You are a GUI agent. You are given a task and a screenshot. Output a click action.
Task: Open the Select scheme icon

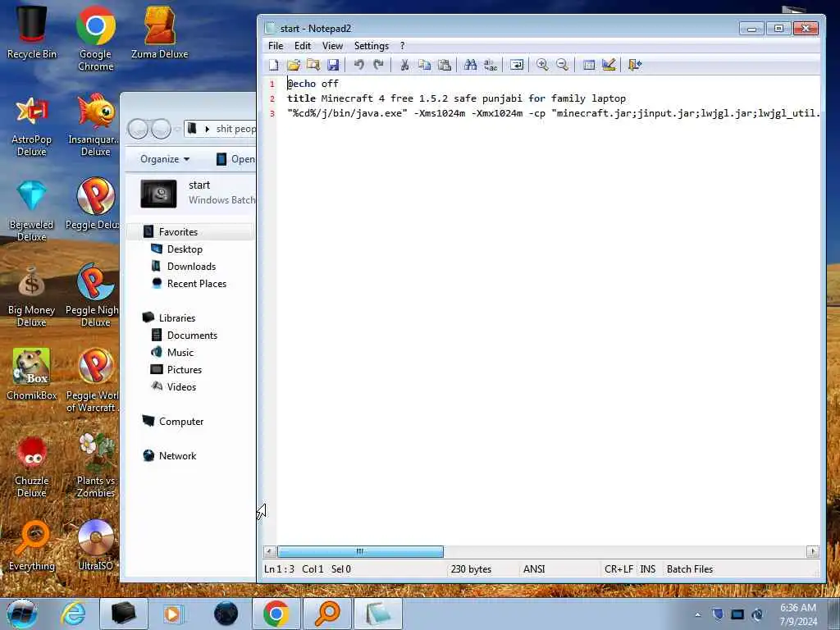click(589, 66)
